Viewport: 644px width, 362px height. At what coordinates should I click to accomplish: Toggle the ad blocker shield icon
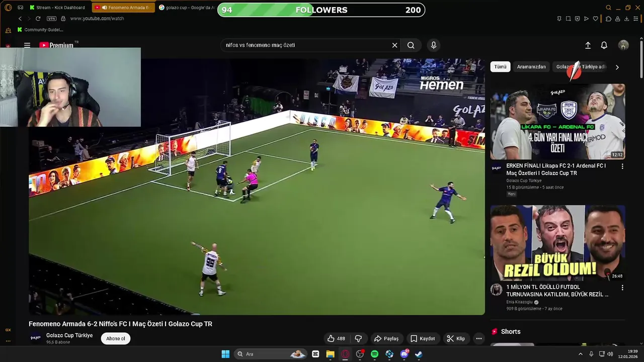577,19
